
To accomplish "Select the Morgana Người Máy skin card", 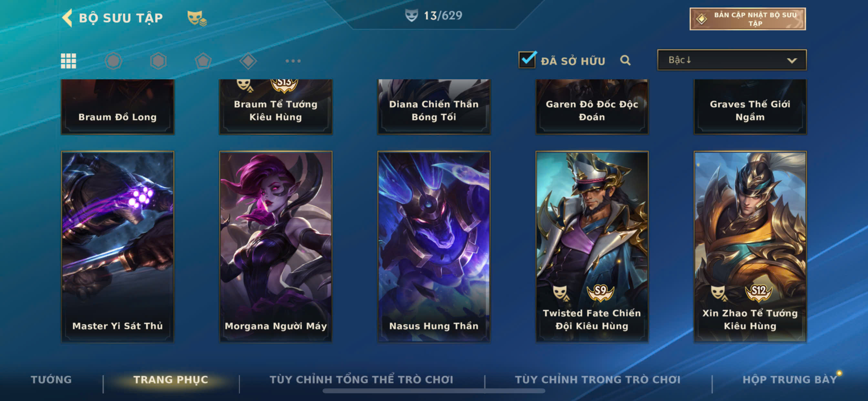I will point(276,247).
